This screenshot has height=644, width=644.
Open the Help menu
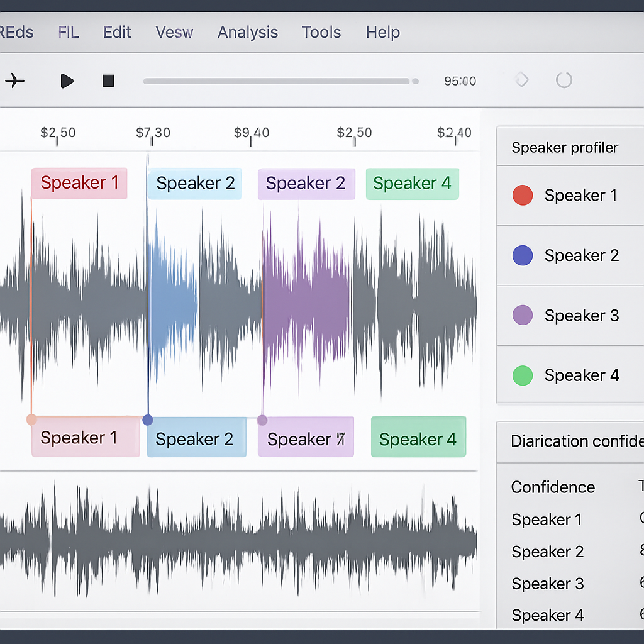pyautogui.click(x=383, y=32)
